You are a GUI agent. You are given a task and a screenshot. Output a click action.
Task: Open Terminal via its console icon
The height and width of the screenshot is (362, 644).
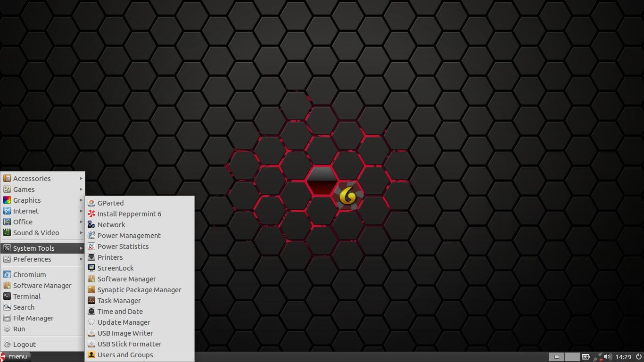coord(7,296)
